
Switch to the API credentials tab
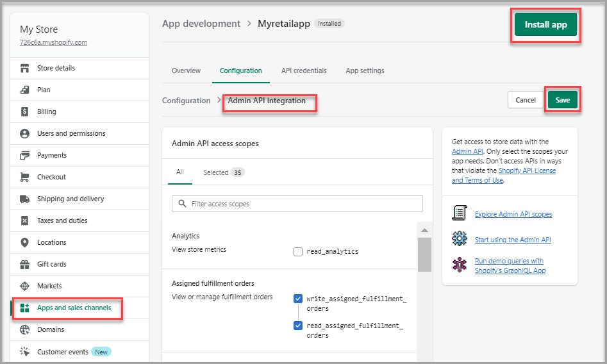pos(304,70)
